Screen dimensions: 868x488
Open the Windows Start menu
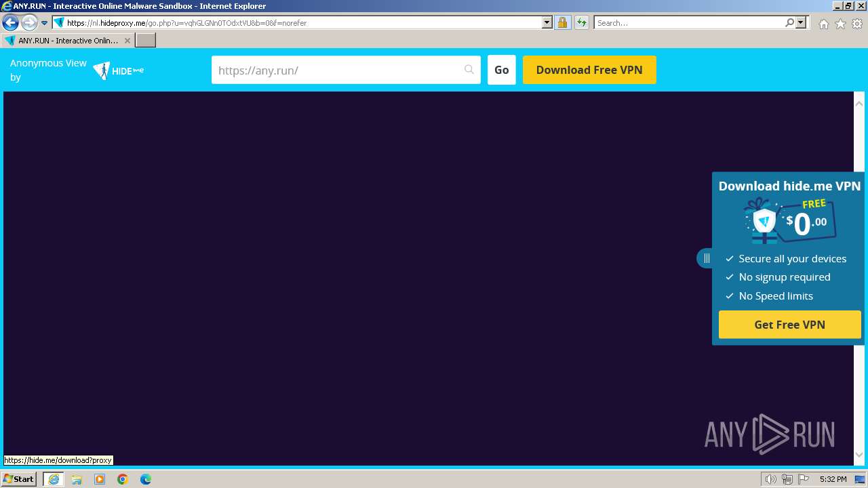coord(19,479)
